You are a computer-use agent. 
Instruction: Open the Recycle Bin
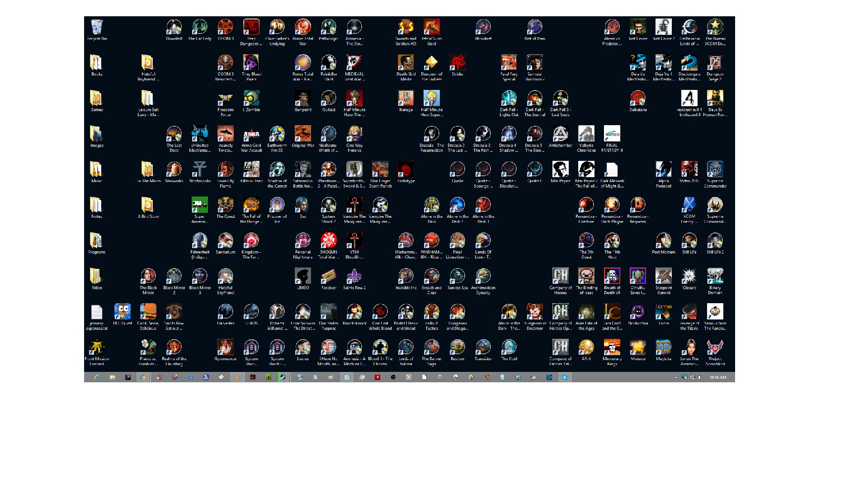[x=97, y=30]
